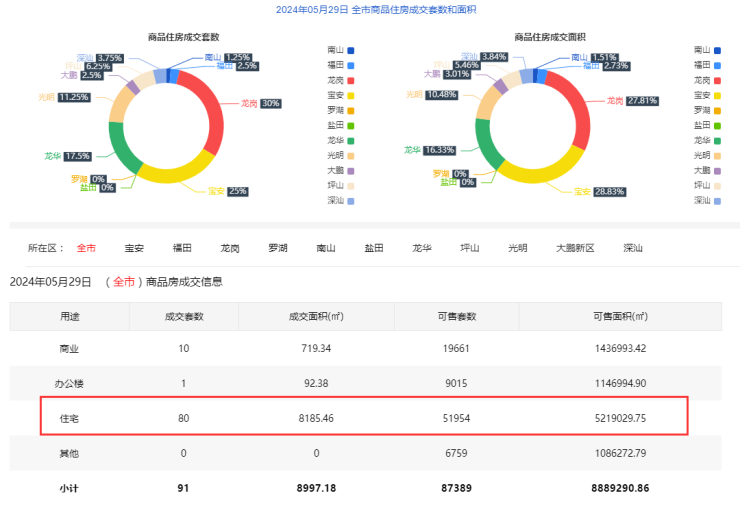Click the 坪山 district tab
Image resolution: width=740 pixels, height=515 pixels.
click(469, 248)
